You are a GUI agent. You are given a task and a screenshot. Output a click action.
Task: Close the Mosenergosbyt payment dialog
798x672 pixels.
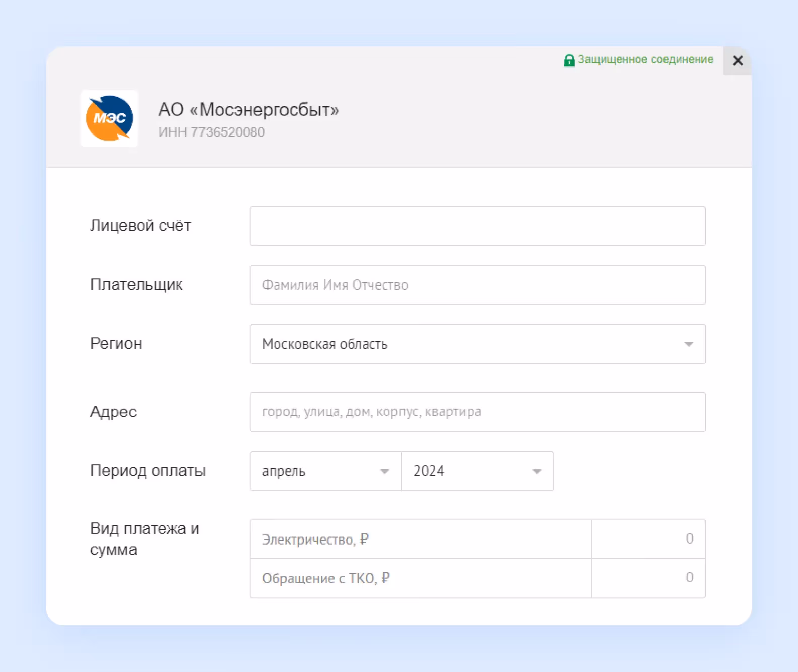tap(737, 61)
